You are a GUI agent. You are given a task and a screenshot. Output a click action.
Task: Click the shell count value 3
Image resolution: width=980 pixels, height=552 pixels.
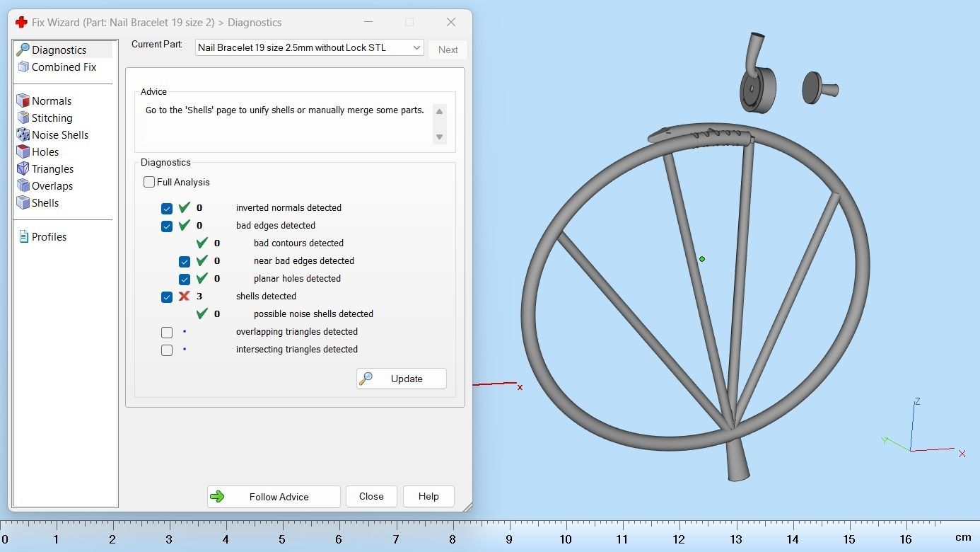click(199, 296)
